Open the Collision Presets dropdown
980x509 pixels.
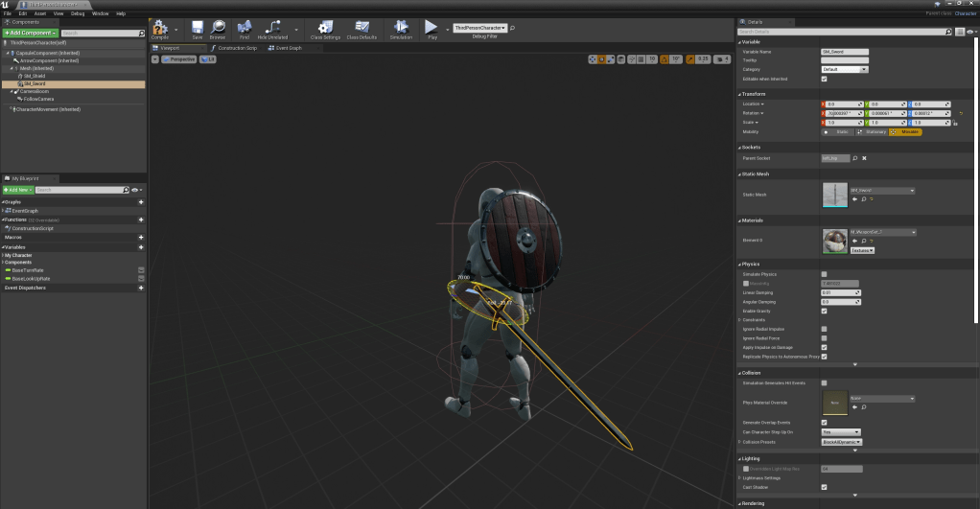click(x=843, y=442)
